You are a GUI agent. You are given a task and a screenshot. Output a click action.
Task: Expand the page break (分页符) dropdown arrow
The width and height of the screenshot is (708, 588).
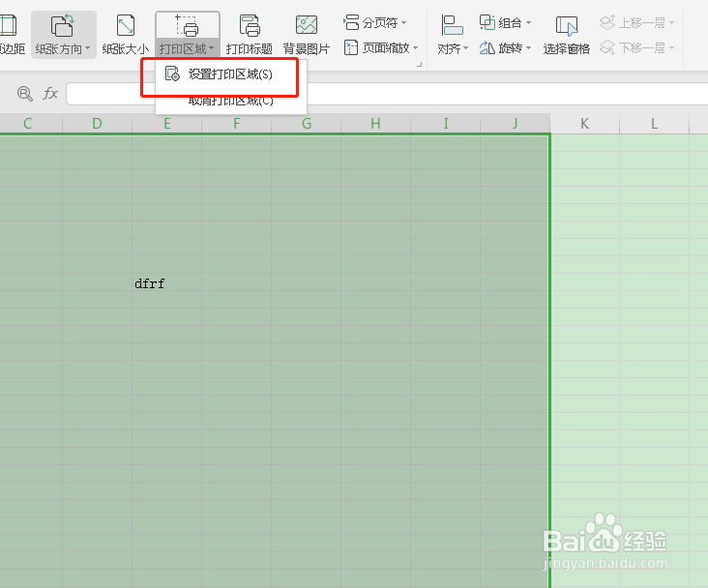pyautogui.click(x=403, y=22)
